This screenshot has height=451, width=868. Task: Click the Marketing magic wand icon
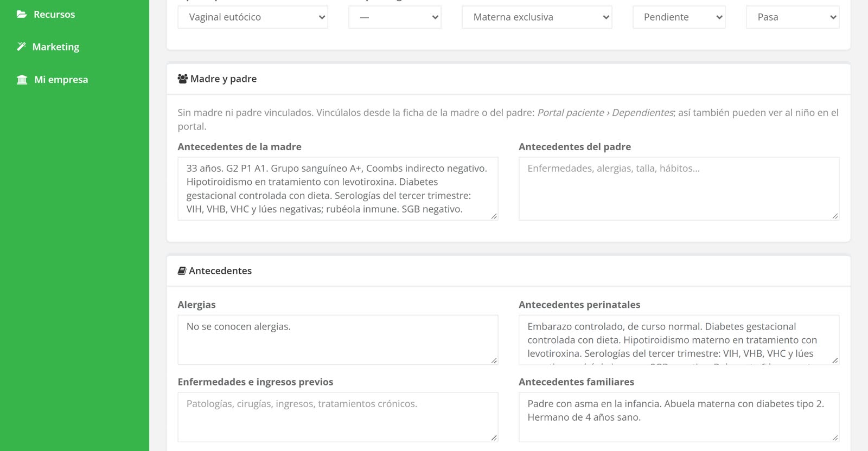coord(21,47)
